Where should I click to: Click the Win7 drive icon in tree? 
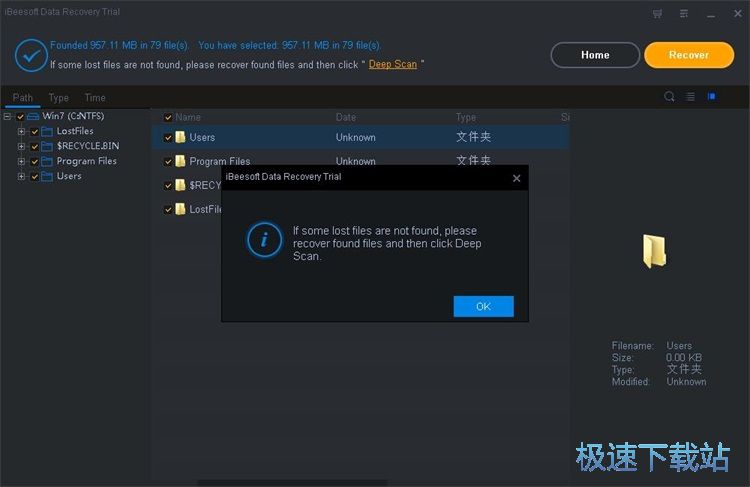pos(33,116)
